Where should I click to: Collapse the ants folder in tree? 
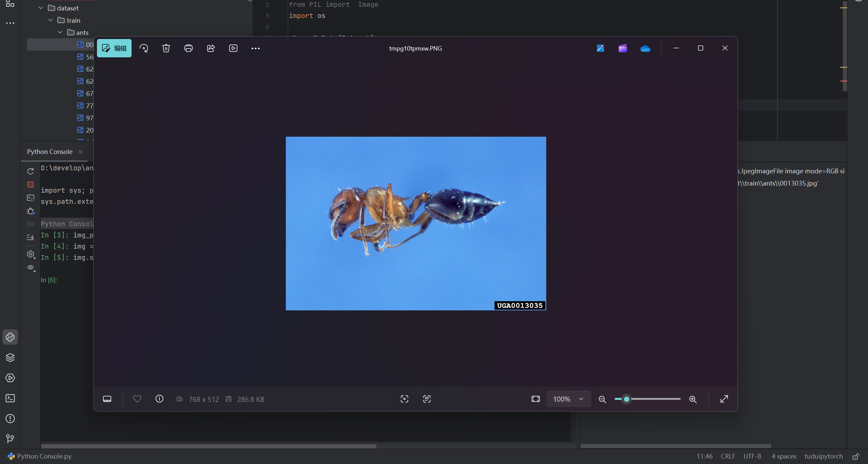click(60, 32)
